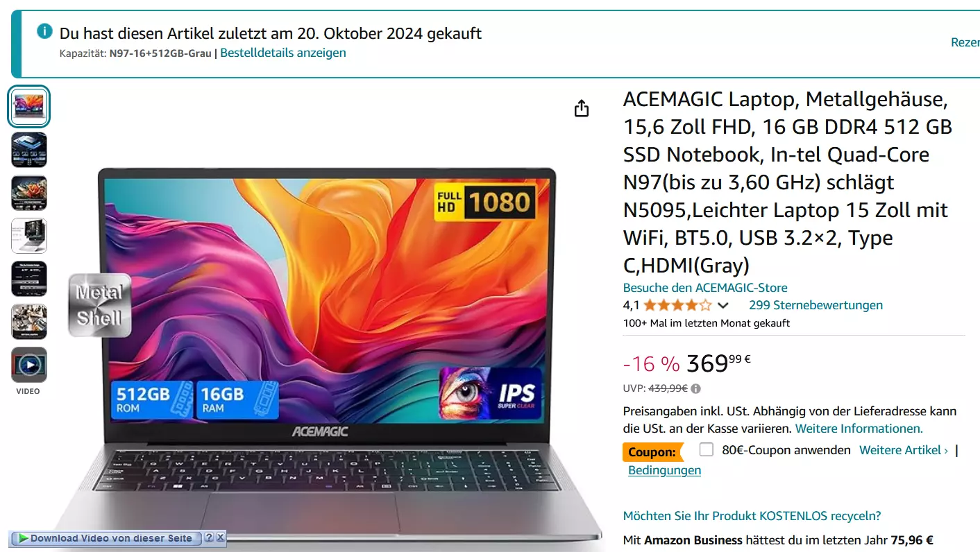Click the UVP price info icon
This screenshot has width=980, height=552.
tap(696, 389)
